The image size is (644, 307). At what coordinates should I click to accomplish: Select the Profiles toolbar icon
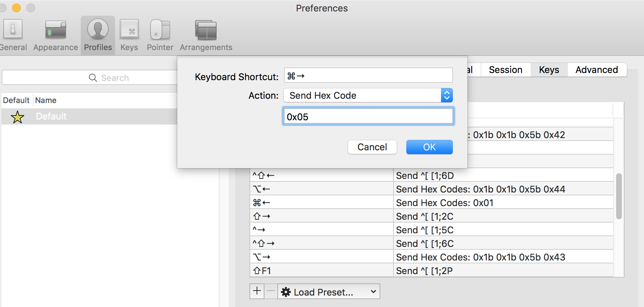tap(98, 35)
